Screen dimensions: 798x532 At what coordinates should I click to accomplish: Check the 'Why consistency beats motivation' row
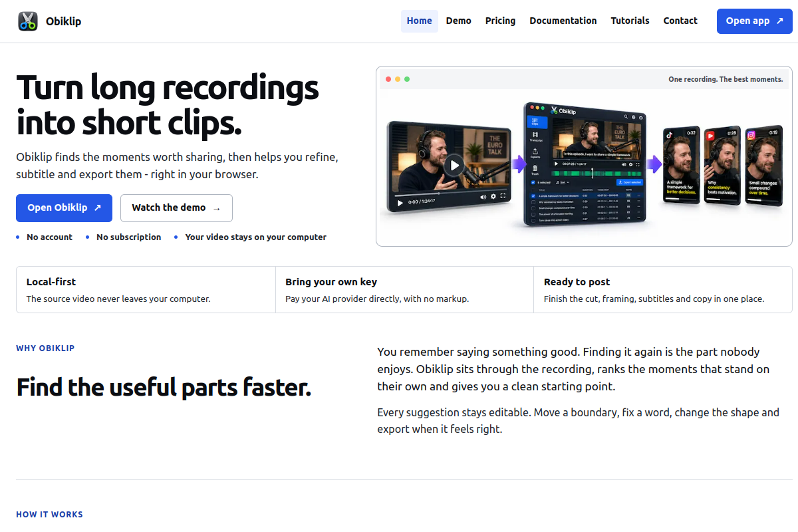(533, 202)
